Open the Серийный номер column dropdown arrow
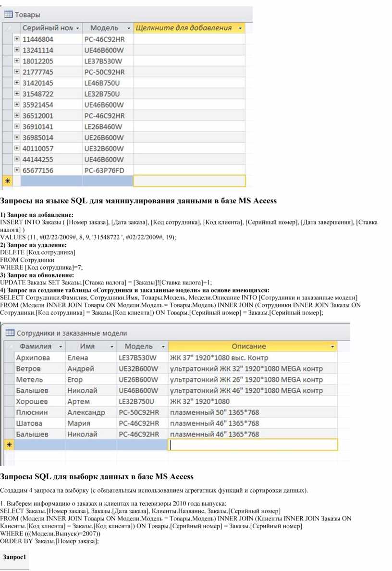The width and height of the screenshot is (392, 571). tap(77, 28)
